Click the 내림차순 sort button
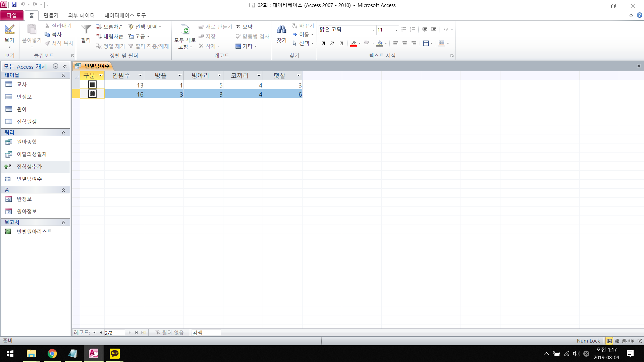 point(110,37)
